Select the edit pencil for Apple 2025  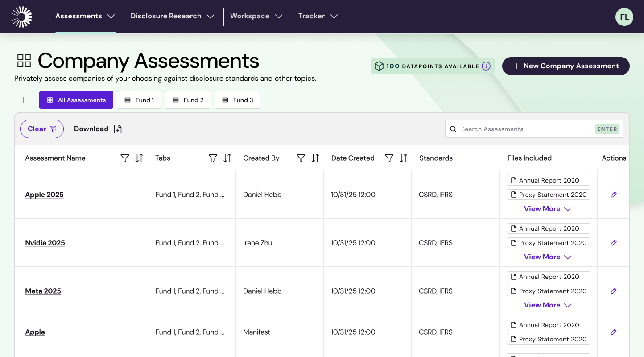pos(613,195)
